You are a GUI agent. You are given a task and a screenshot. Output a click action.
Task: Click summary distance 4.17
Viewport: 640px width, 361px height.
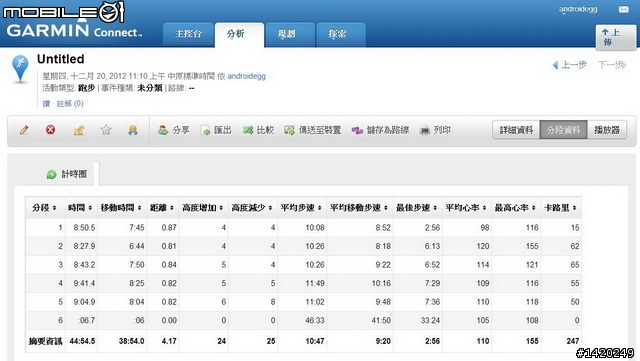(x=169, y=341)
